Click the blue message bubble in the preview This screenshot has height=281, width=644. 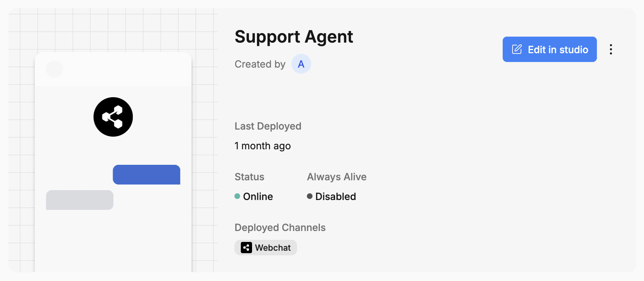point(146,174)
